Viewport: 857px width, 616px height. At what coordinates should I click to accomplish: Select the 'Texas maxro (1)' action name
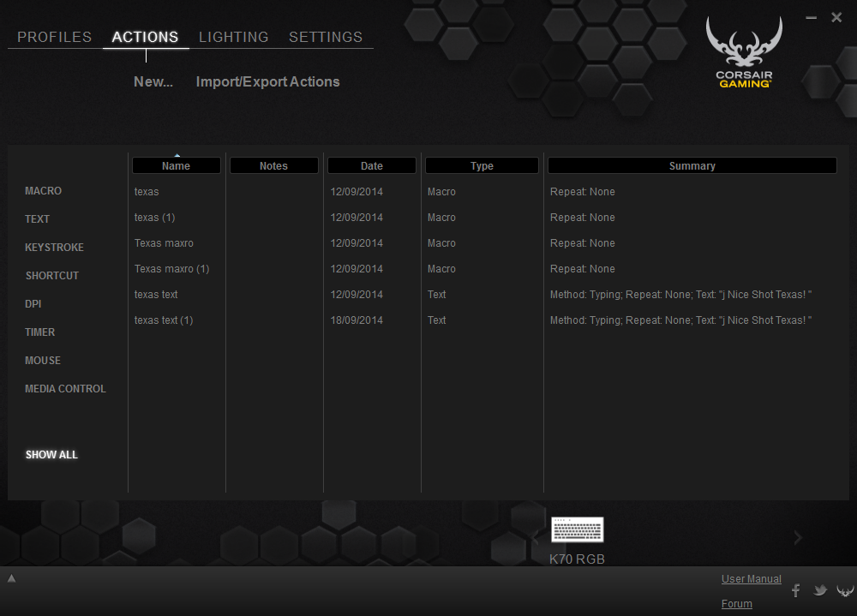click(x=171, y=269)
